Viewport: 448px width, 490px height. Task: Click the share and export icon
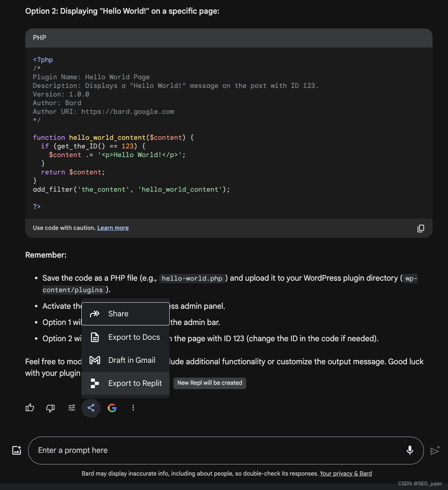click(x=91, y=408)
